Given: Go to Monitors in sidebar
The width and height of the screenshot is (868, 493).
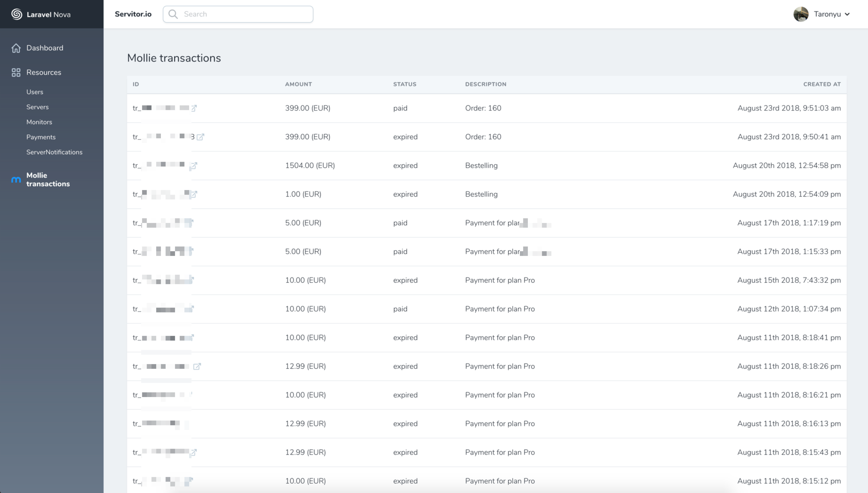Looking at the screenshot, I should [x=39, y=122].
